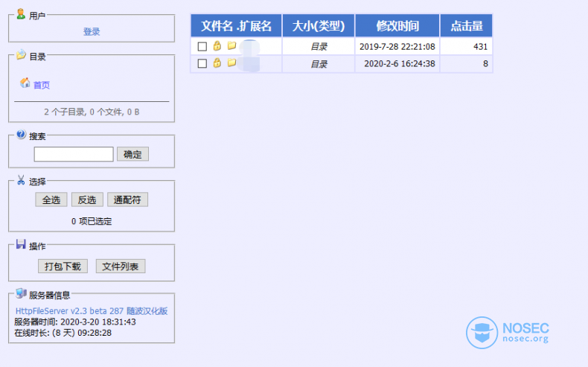Focus the 搜索 text input field
The height and width of the screenshot is (367, 588).
click(x=74, y=154)
